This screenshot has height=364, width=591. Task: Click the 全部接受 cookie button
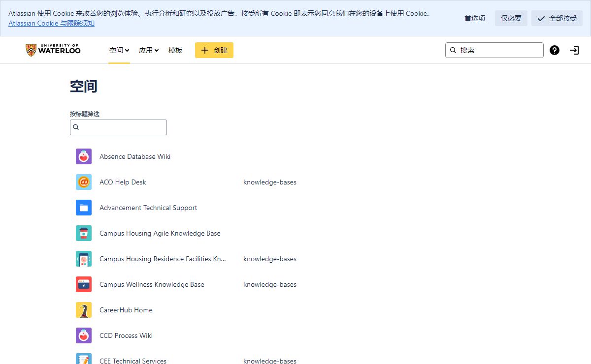(557, 18)
